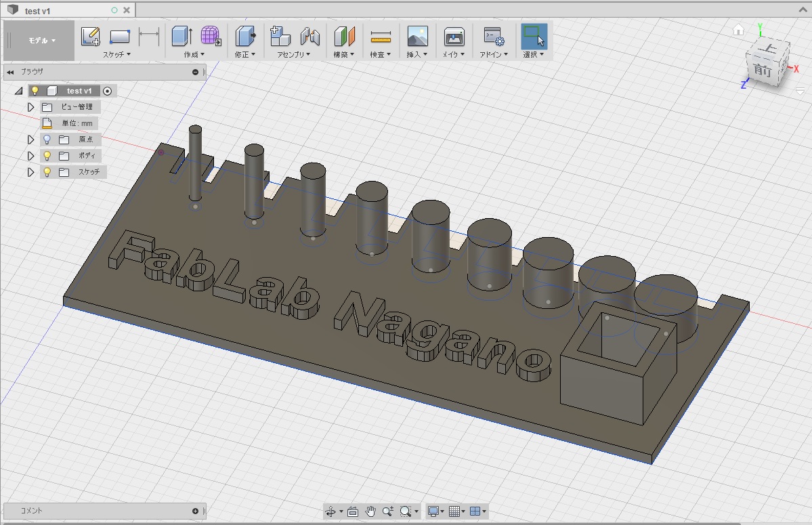Viewport: 812px width, 525px height.
Task: Activate test v1 component radio button
Action: (107, 91)
